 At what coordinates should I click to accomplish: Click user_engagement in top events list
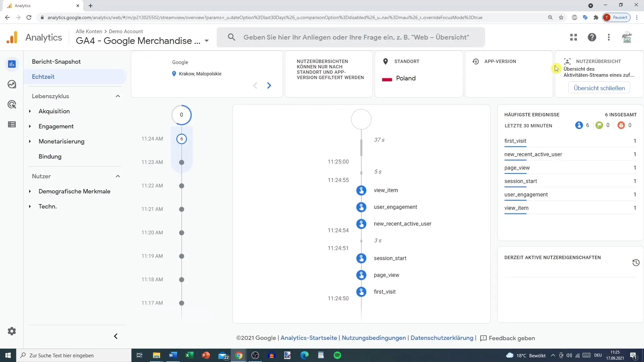point(526,195)
